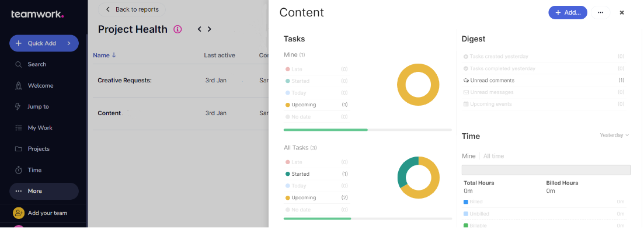This screenshot has width=644, height=229.
Task: Expand the Yesterday time range dropdown
Action: tap(614, 136)
